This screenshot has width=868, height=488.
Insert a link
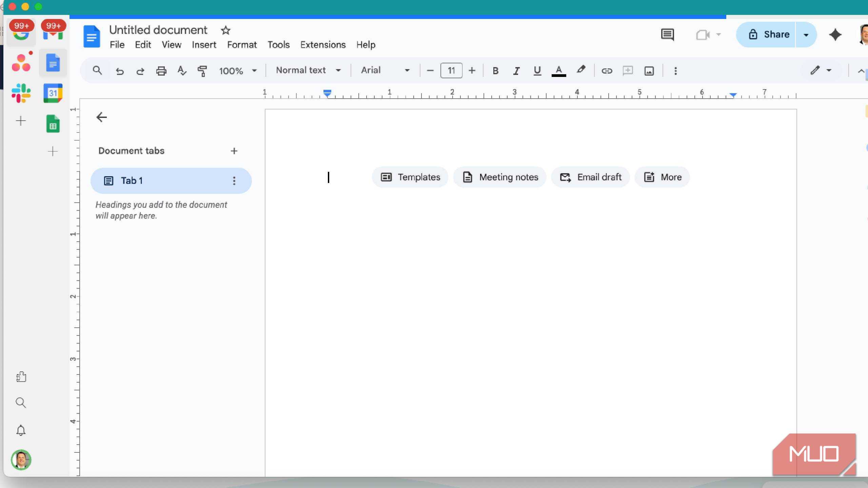[607, 71]
